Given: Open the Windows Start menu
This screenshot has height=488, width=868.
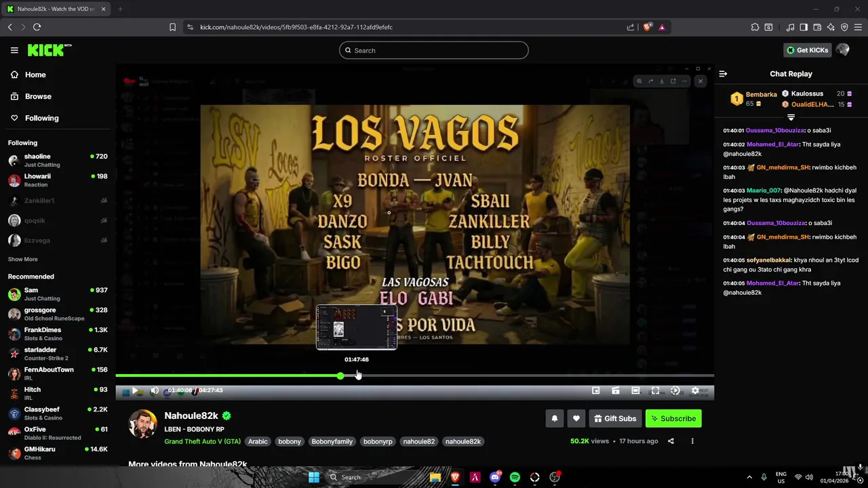Looking at the screenshot, I should point(314,477).
